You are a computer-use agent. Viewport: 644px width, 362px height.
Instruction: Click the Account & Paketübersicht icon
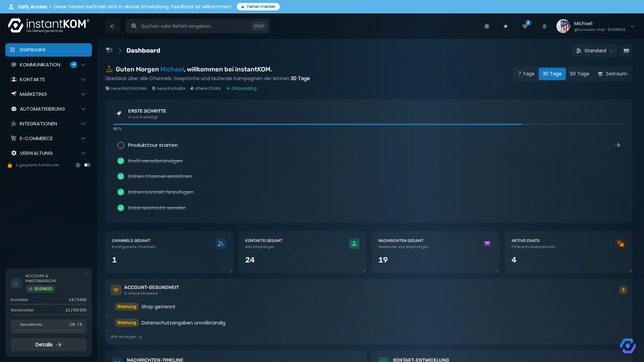click(16, 284)
